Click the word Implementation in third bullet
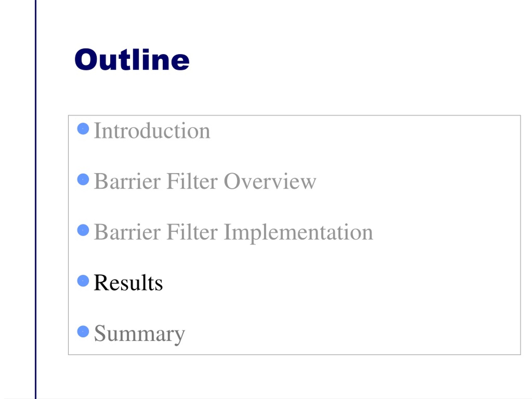532x399 pixels. tap(298, 232)
